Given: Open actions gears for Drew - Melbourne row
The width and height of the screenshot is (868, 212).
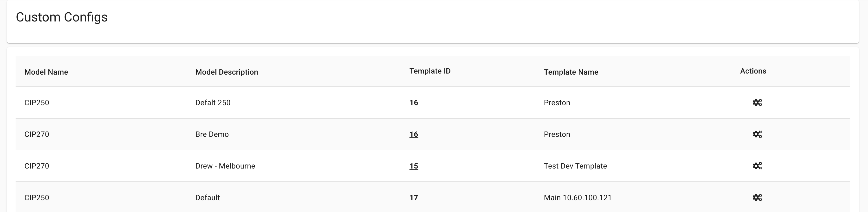Looking at the screenshot, I should tap(757, 166).
